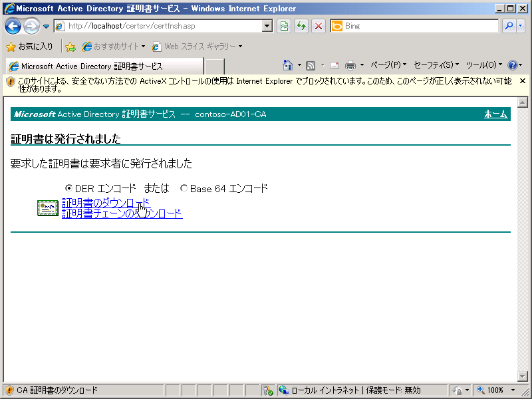Screen dimensions: 532x399
Task: Click the Home page icon
Action: (x=288, y=65)
